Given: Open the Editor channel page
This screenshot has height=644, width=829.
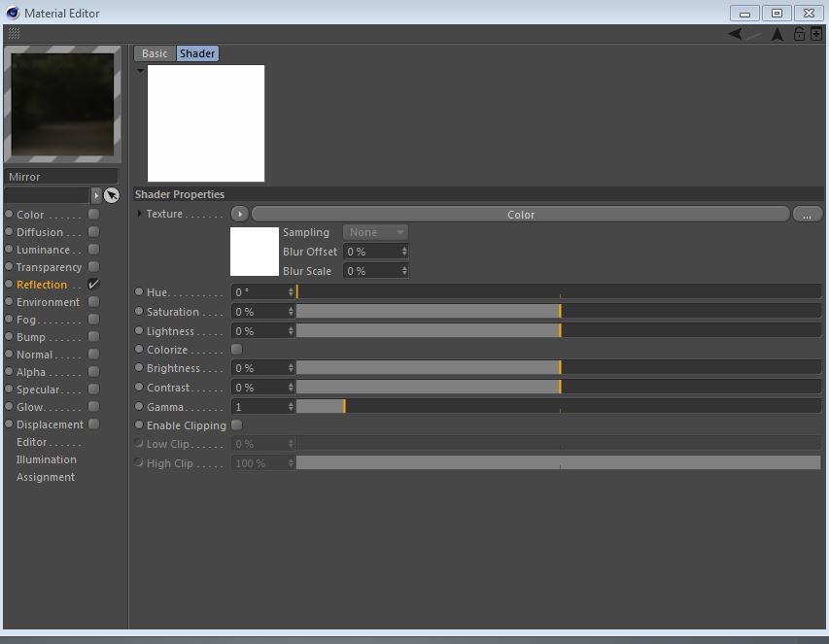Looking at the screenshot, I should pyautogui.click(x=32, y=442).
